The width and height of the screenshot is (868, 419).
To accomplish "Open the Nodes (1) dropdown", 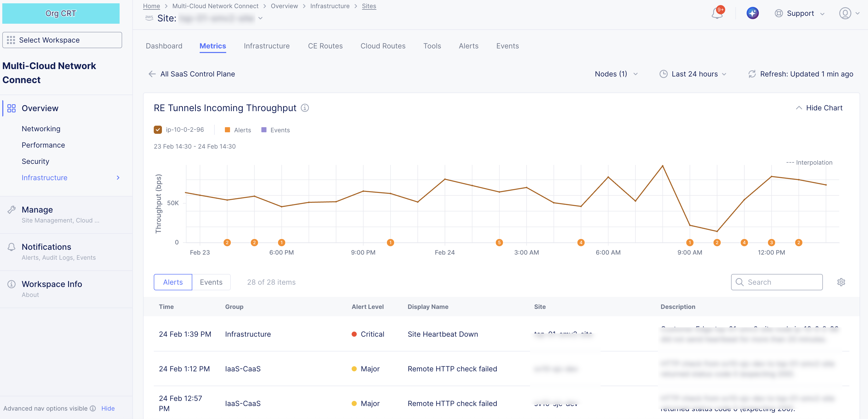I will pyautogui.click(x=616, y=74).
